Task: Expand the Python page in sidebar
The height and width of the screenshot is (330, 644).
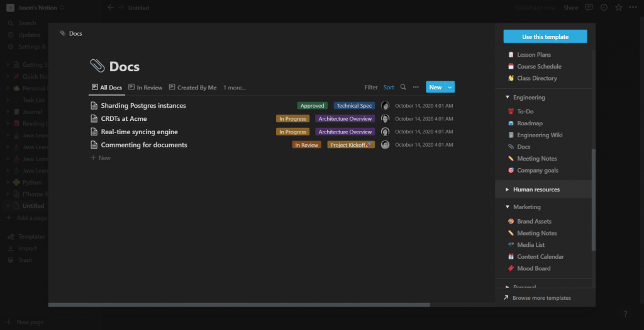Action: (8, 182)
